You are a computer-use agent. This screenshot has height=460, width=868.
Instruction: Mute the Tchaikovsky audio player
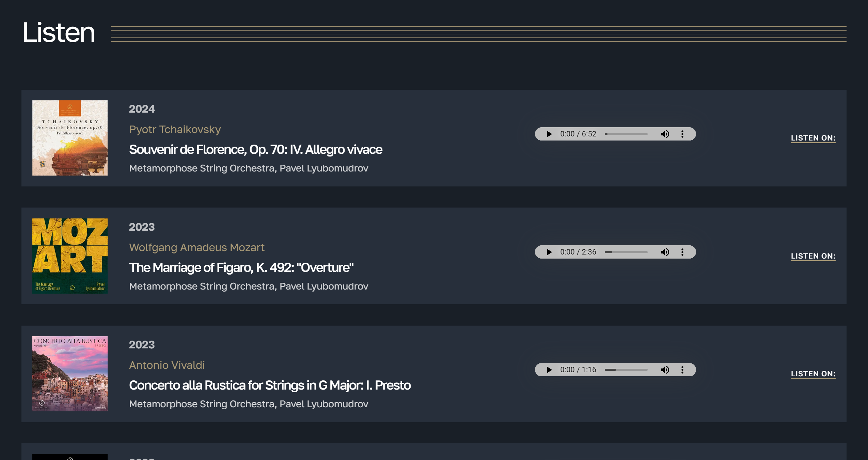coord(665,134)
